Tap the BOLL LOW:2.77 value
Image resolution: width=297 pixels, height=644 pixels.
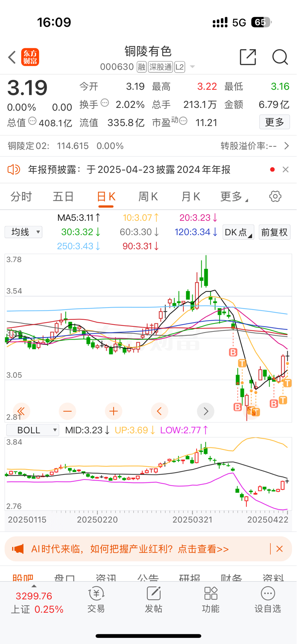pos(184,430)
